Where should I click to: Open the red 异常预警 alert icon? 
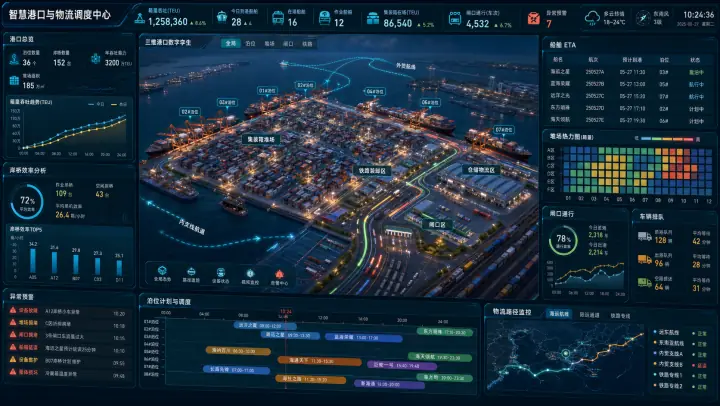(x=534, y=18)
